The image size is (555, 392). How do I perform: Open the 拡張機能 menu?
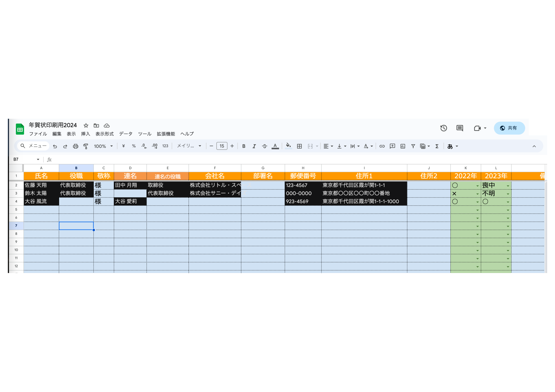166,134
